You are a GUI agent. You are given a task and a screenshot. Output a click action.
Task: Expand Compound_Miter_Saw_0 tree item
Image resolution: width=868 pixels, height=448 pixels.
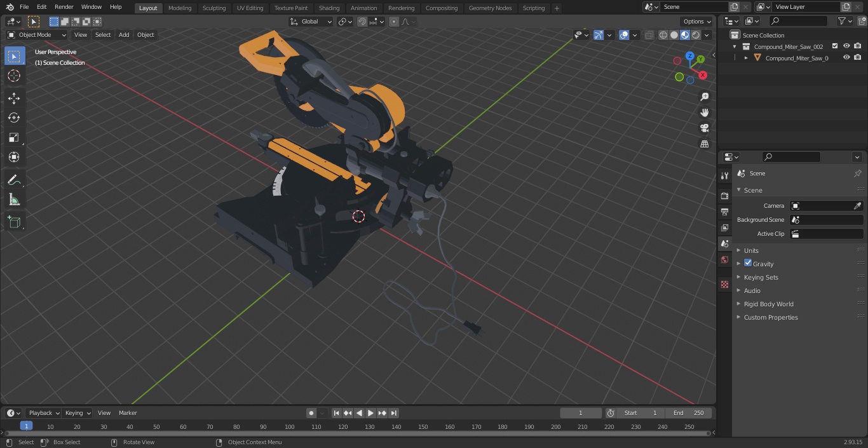pos(746,58)
